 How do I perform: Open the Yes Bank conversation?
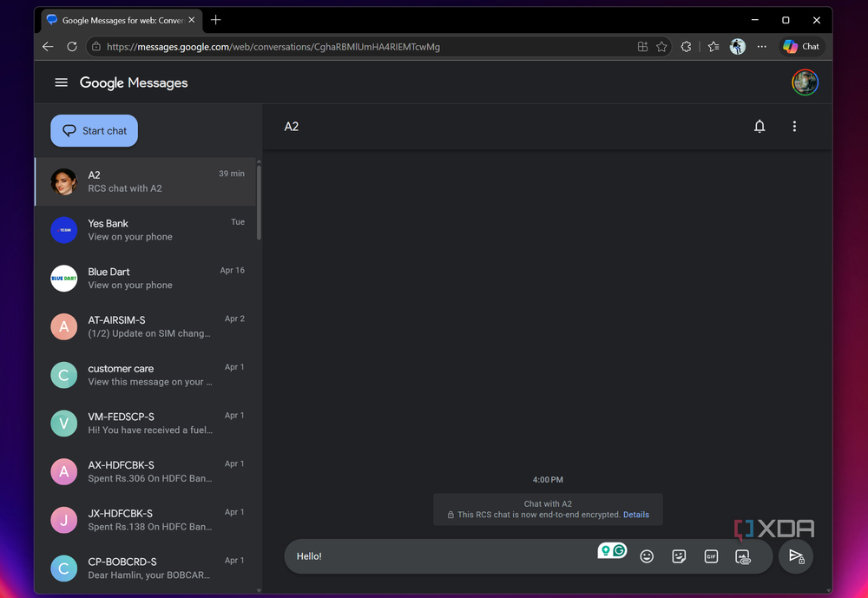point(146,230)
